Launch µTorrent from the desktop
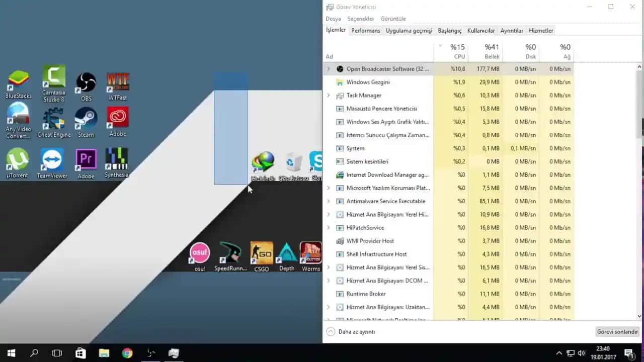Image resolution: width=644 pixels, height=362 pixels. click(18, 158)
